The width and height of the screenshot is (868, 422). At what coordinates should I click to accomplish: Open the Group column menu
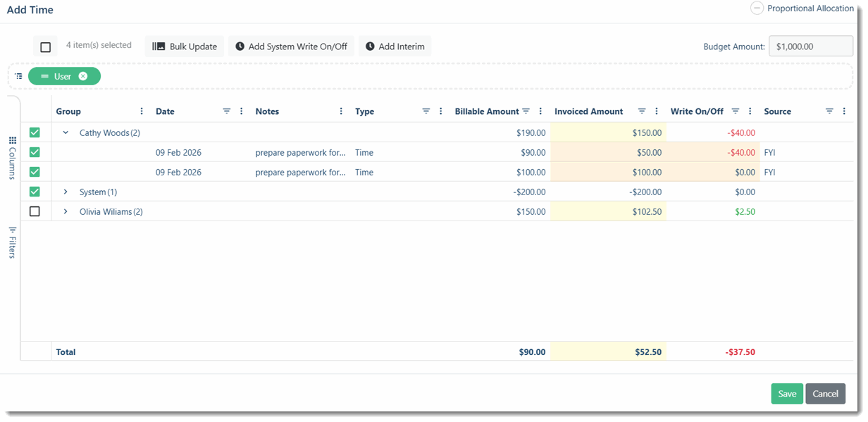pos(142,111)
